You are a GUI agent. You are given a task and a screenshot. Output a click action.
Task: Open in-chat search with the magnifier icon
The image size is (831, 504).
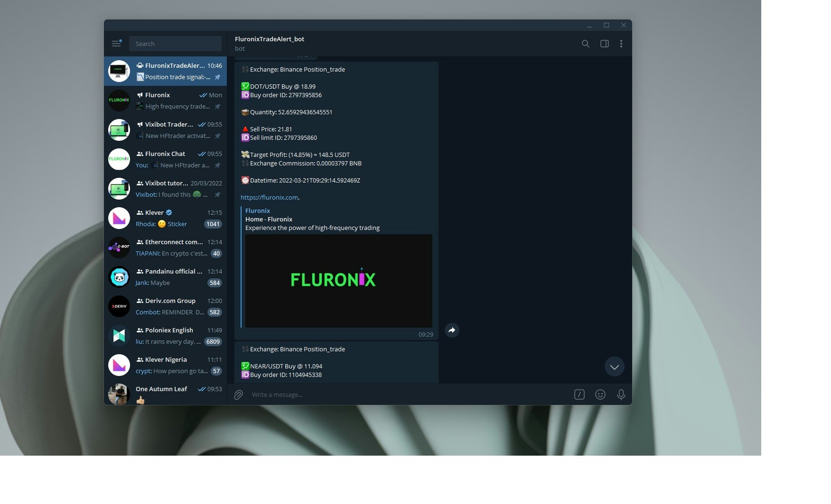coord(585,43)
